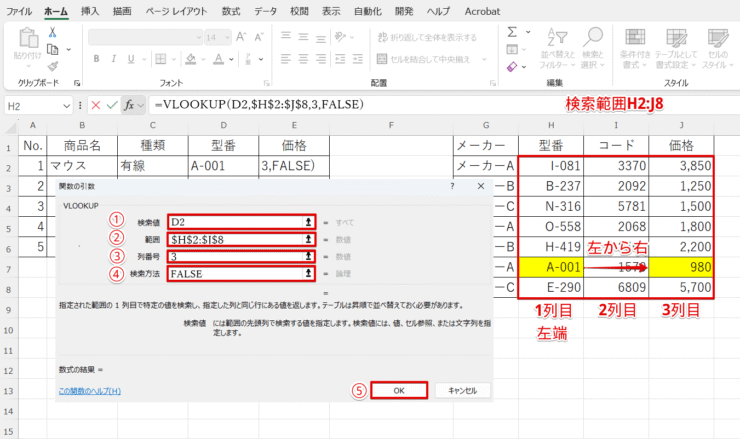
Task: Click the text orientation icon
Action: coord(340,37)
